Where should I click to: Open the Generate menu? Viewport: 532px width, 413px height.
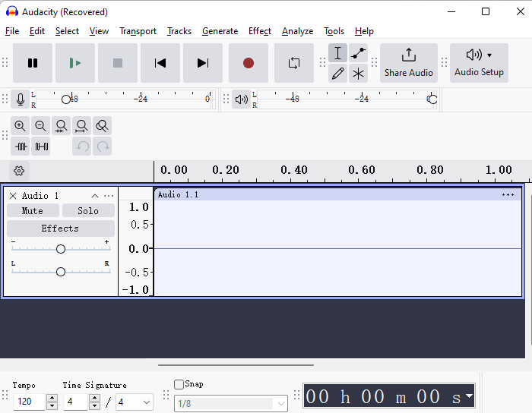coord(220,31)
